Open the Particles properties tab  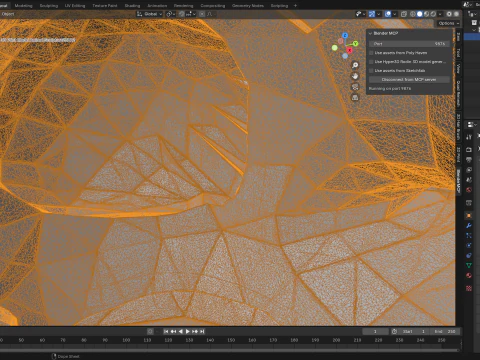point(469,236)
